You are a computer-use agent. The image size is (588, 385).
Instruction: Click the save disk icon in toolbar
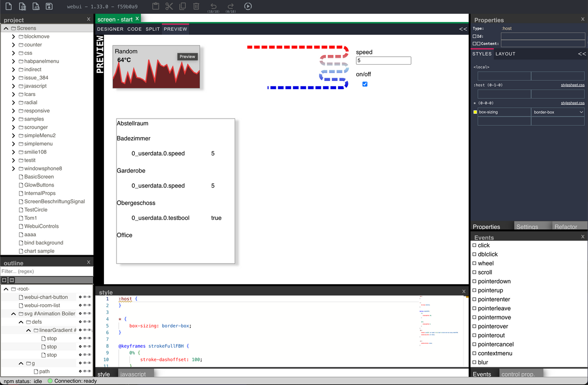(49, 6)
